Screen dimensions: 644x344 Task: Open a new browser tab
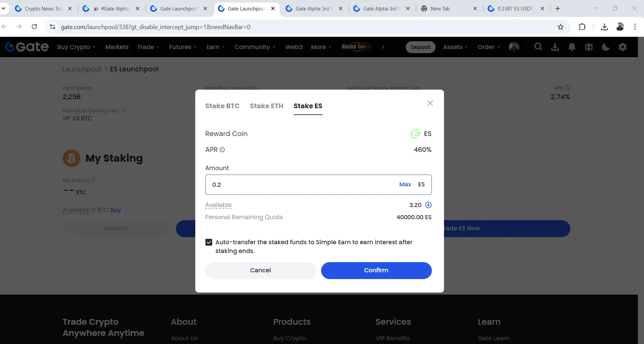(558, 9)
